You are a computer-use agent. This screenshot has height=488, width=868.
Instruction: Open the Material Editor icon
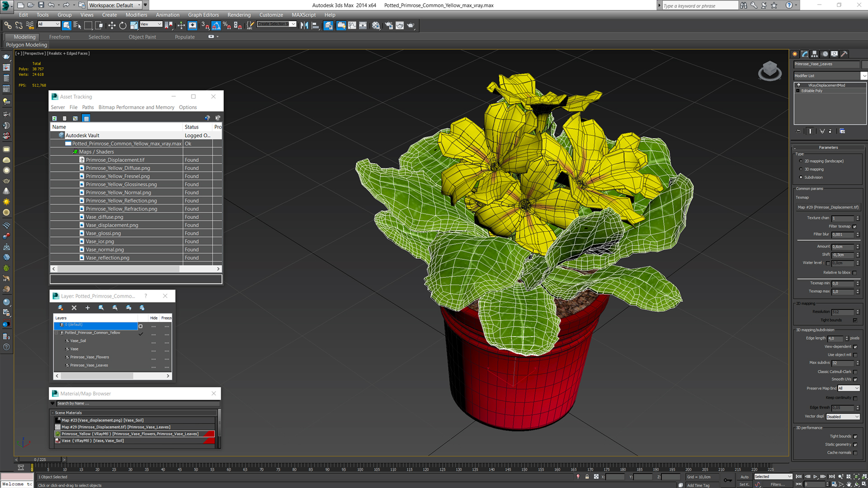(x=376, y=25)
